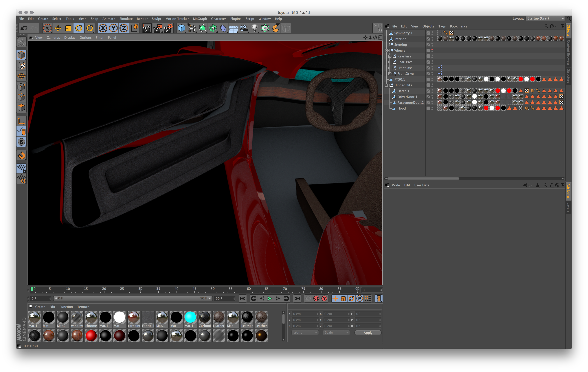Open Edit Render Settings

click(168, 28)
